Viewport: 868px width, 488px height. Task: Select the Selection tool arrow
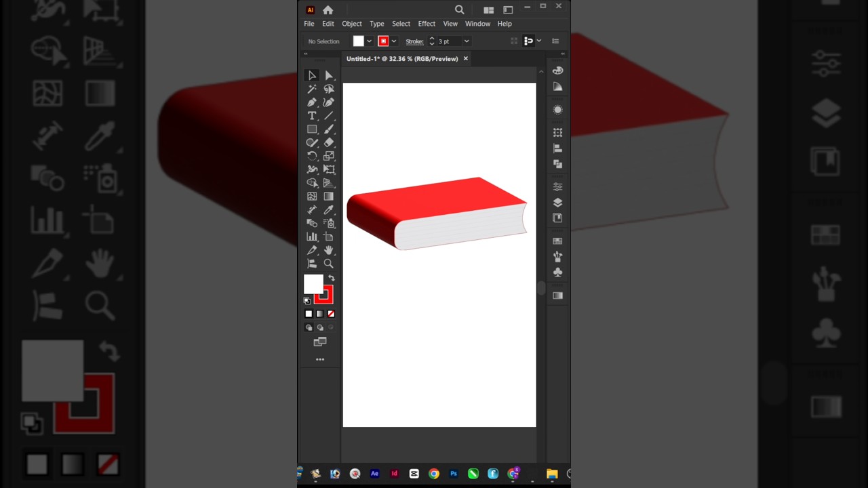click(312, 75)
